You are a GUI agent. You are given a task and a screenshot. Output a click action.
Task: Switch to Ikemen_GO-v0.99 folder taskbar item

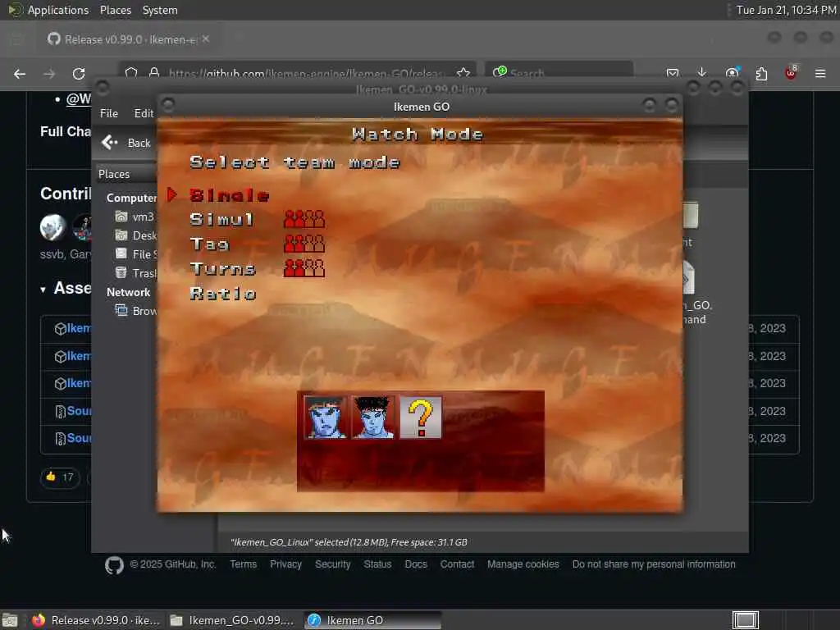coord(232,620)
